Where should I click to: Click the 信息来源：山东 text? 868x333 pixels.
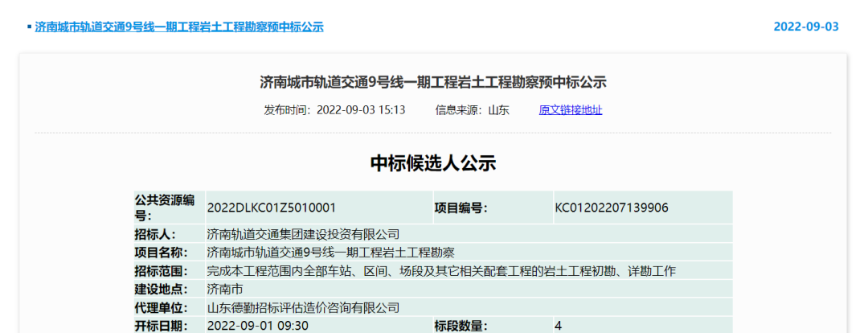tap(472, 109)
